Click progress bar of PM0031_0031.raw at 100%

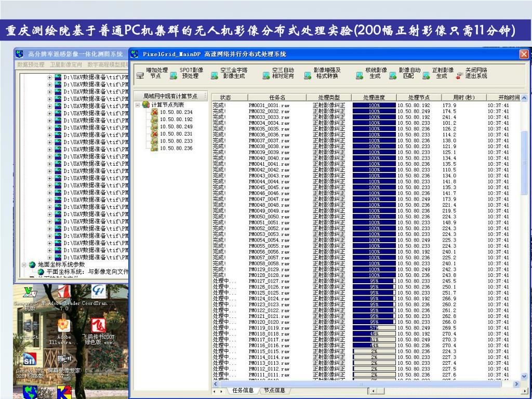pos(374,105)
